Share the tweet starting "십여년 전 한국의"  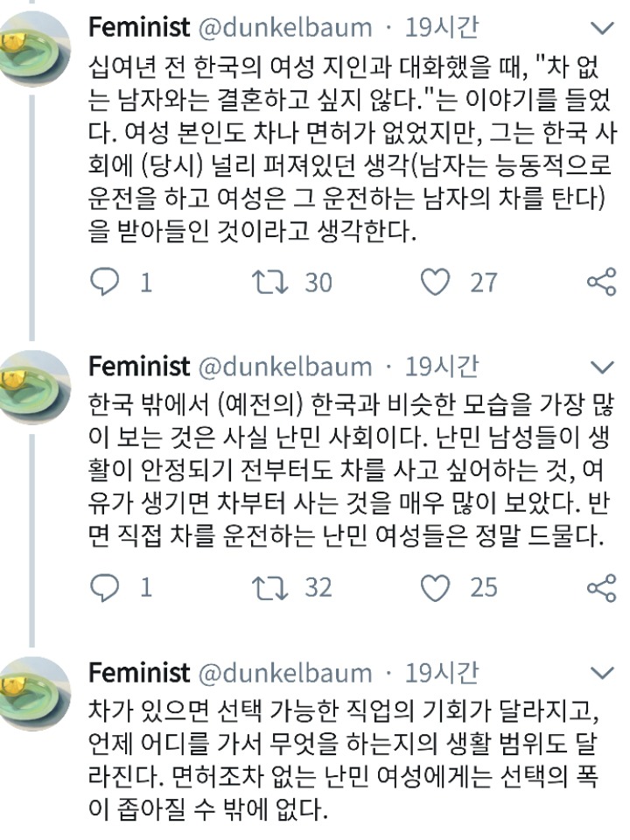pyautogui.click(x=601, y=282)
